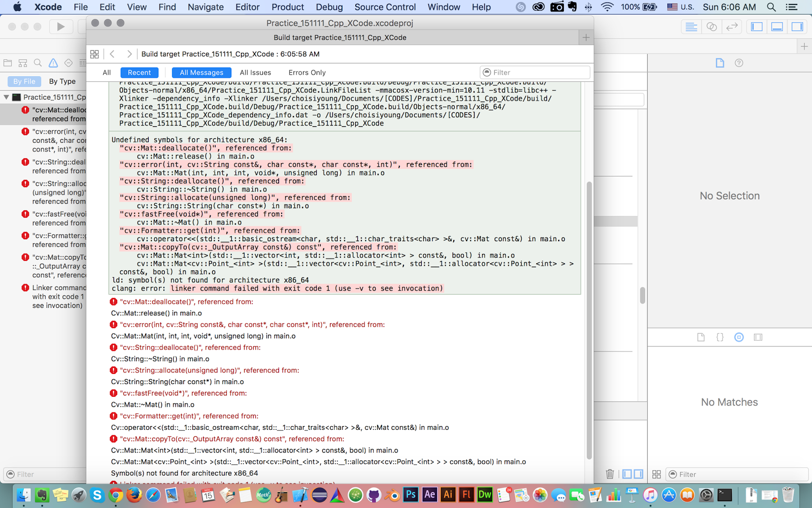Show the Object library
Screen dimensions: 812x508
739,337
